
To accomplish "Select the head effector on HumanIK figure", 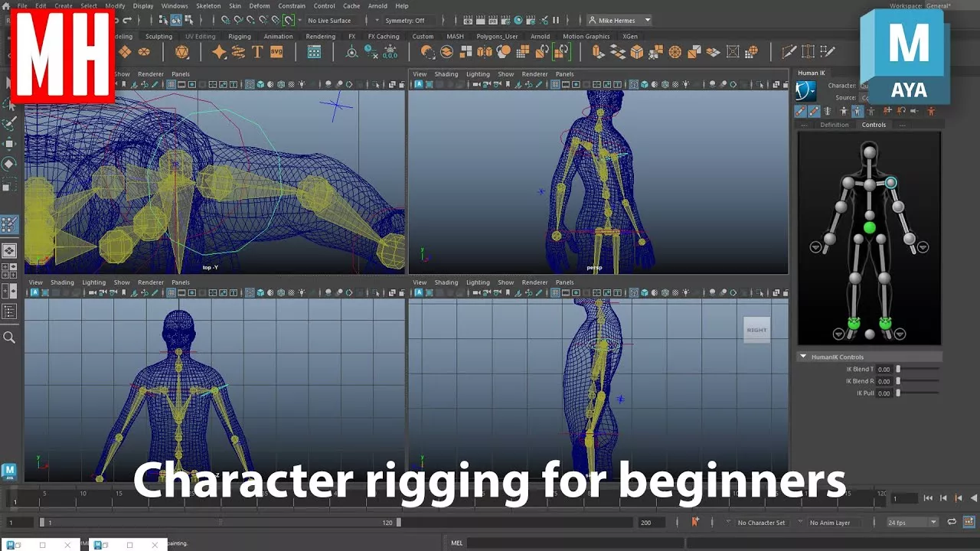I will click(869, 152).
